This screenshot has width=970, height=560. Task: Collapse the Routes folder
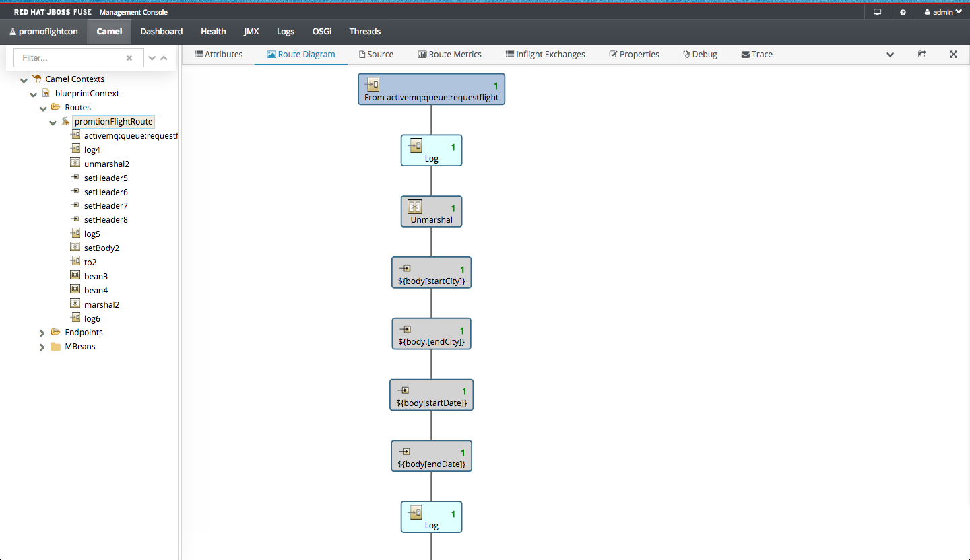43,108
